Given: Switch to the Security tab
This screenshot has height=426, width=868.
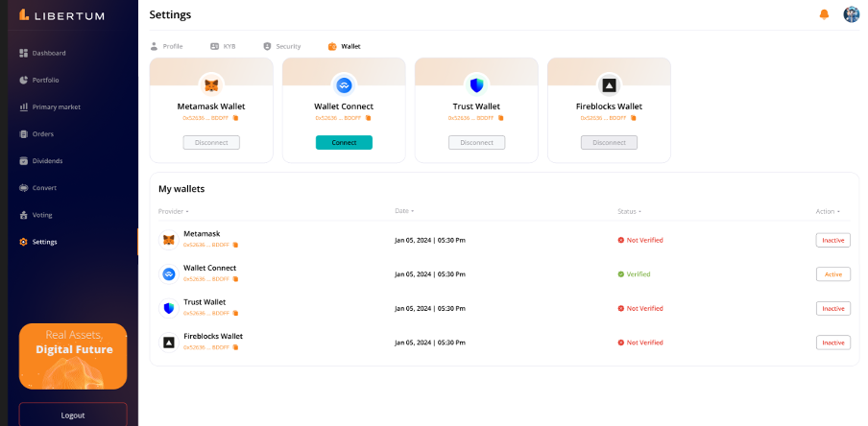Looking at the screenshot, I should click(282, 46).
